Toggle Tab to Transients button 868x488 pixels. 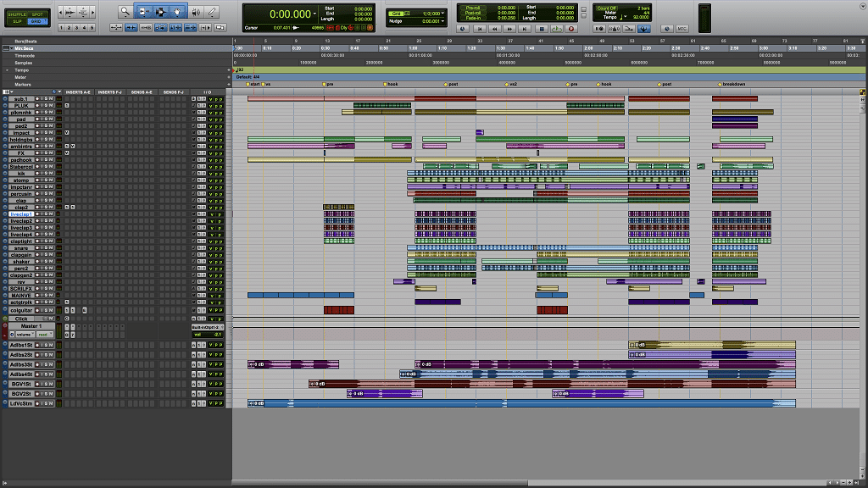(x=131, y=28)
